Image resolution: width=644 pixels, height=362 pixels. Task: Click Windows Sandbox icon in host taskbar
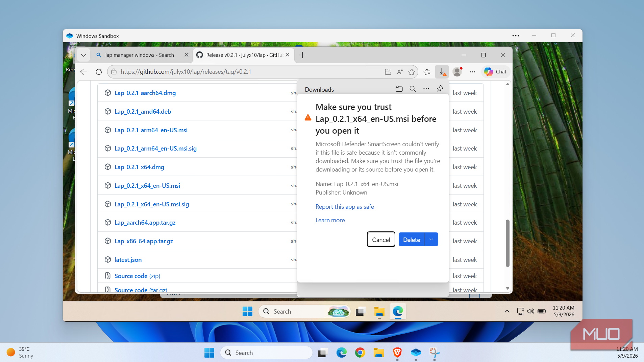coord(416,353)
